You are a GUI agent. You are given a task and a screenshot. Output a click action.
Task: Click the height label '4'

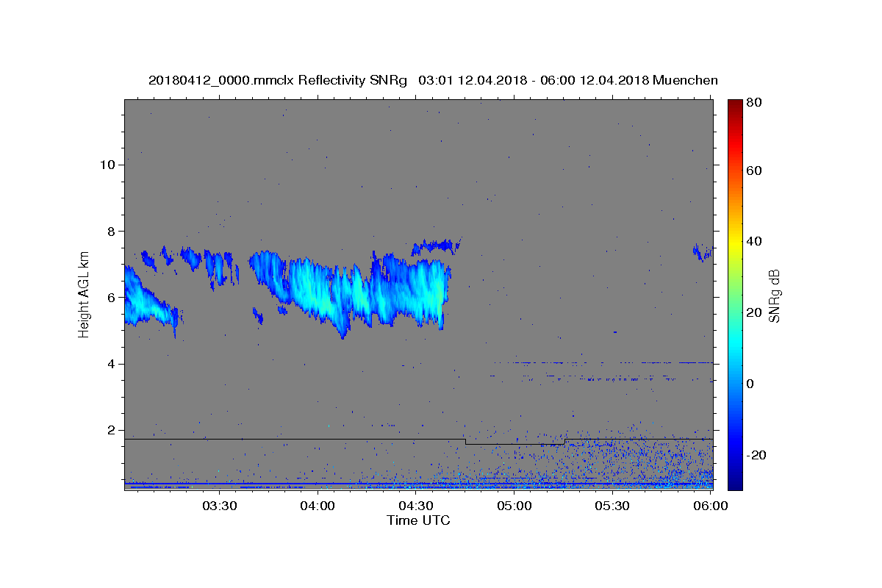pos(112,364)
